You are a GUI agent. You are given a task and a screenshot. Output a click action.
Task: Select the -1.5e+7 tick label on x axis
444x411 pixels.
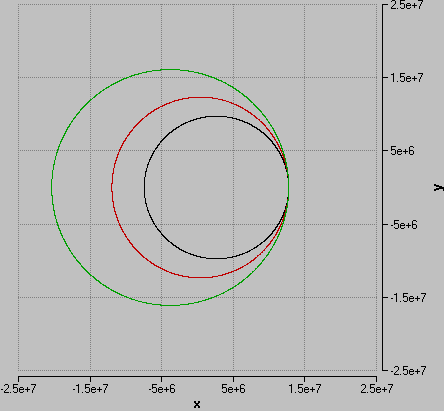click(x=90, y=389)
